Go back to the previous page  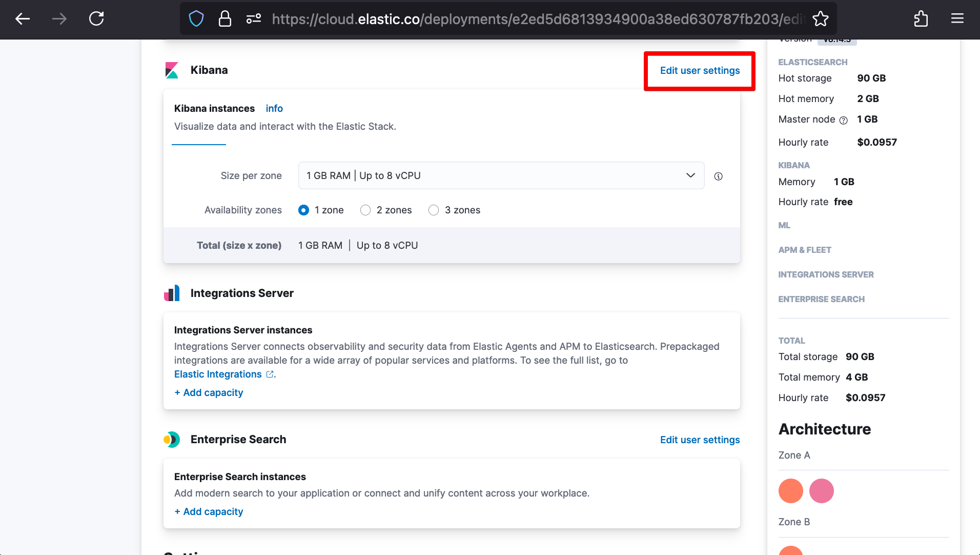23,19
